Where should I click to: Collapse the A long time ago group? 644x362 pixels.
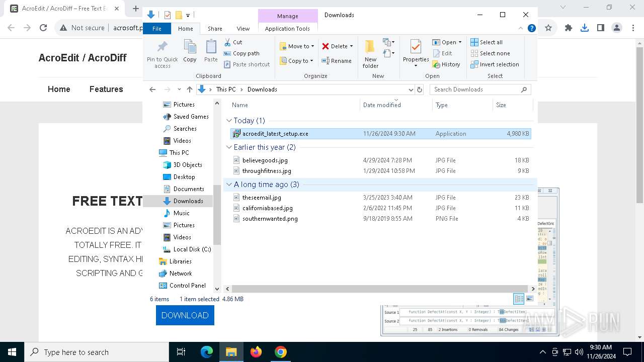coord(229,185)
